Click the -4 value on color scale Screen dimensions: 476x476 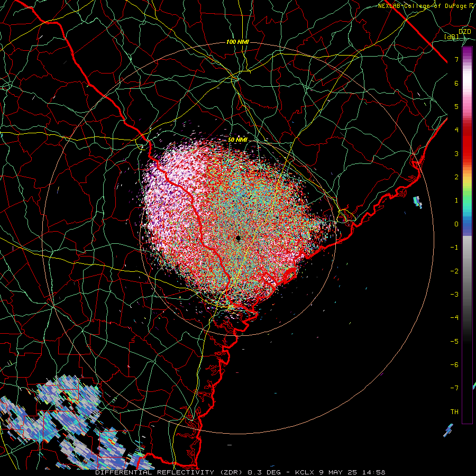[x=454, y=317]
